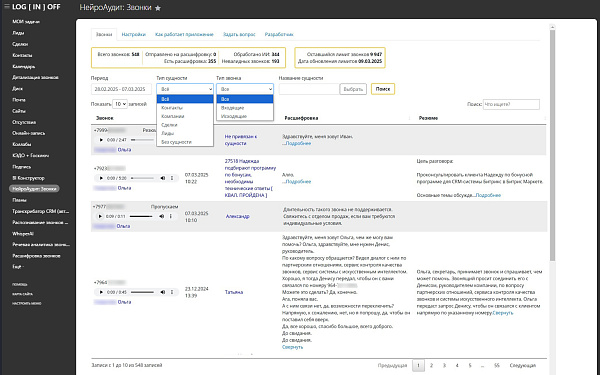Image resolution: width=600 pixels, height=375 pixels.
Task: Play the 23.12.2024 call recording
Action: pyautogui.click(x=101, y=292)
